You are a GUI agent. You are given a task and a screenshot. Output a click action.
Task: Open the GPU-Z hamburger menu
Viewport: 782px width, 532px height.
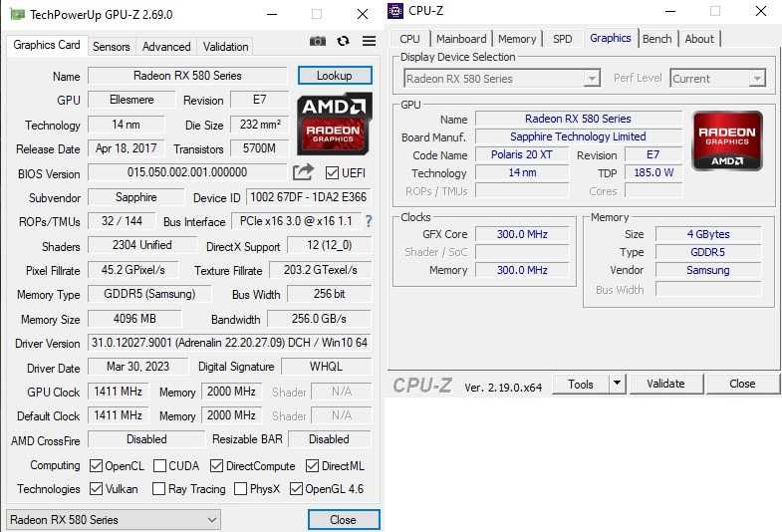click(x=369, y=41)
